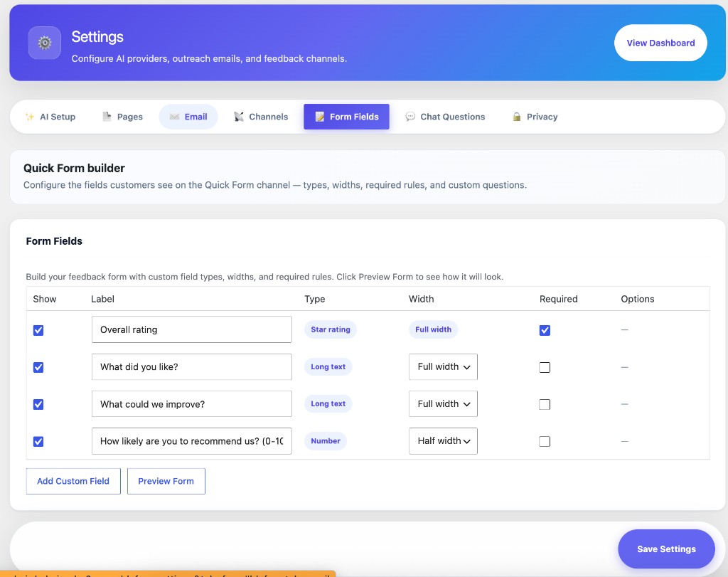Go to the Email tab

tap(188, 117)
